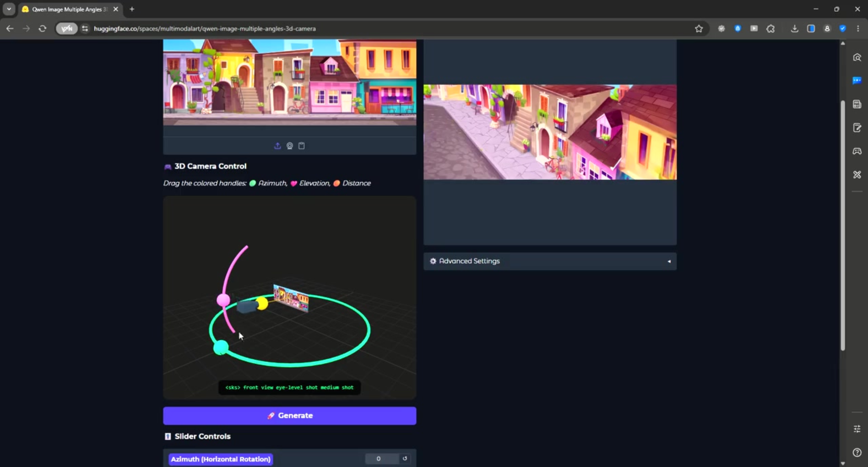Open the game controller icon in sidebar
Image resolution: width=868 pixels, height=467 pixels.
click(857, 151)
